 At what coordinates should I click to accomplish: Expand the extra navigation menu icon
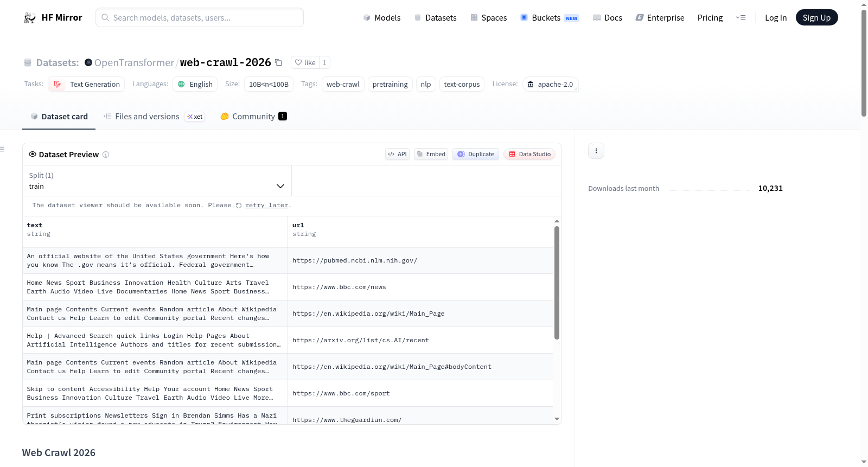(741, 18)
